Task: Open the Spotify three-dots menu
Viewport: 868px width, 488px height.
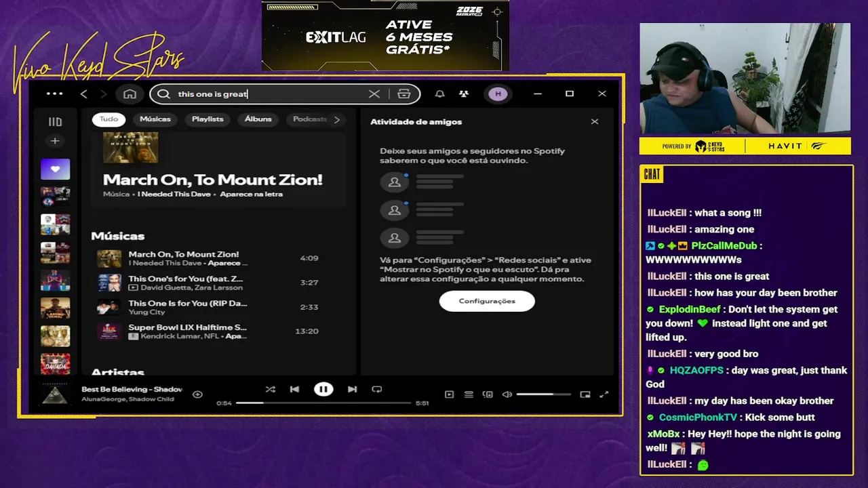Action: pos(55,94)
